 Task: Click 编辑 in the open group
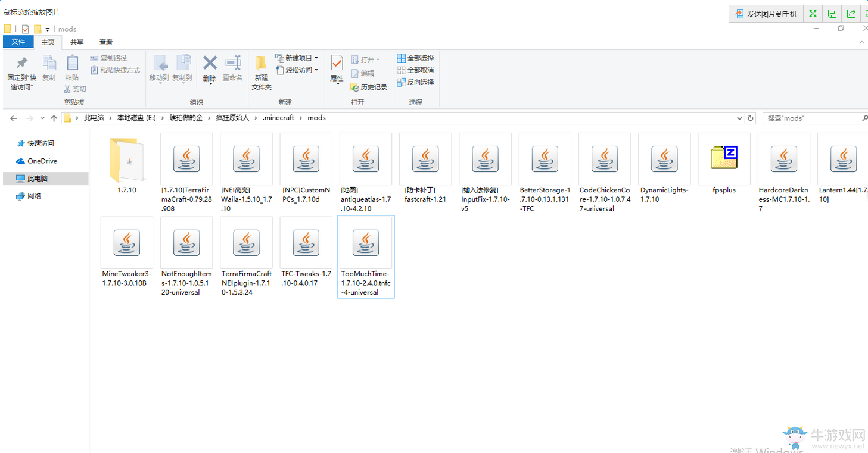[363, 73]
